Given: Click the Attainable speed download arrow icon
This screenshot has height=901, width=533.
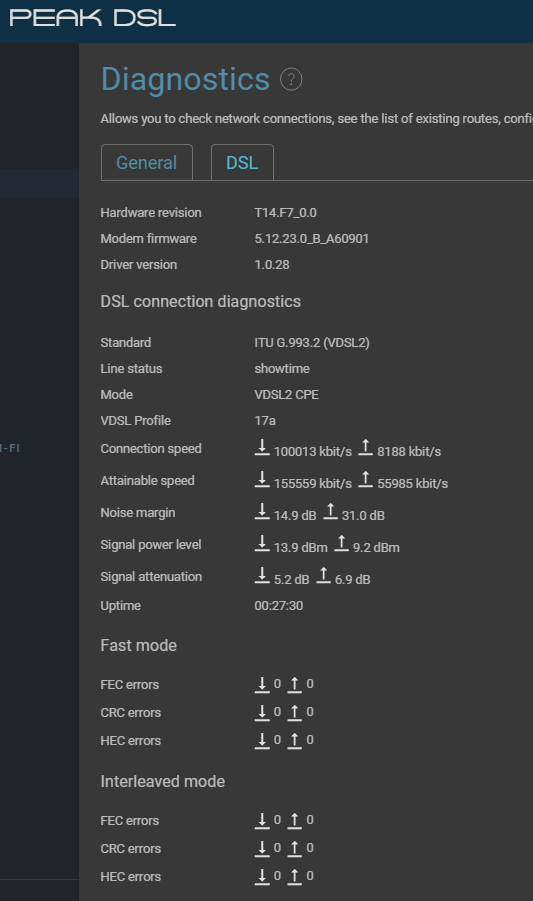Looking at the screenshot, I should point(262,479).
